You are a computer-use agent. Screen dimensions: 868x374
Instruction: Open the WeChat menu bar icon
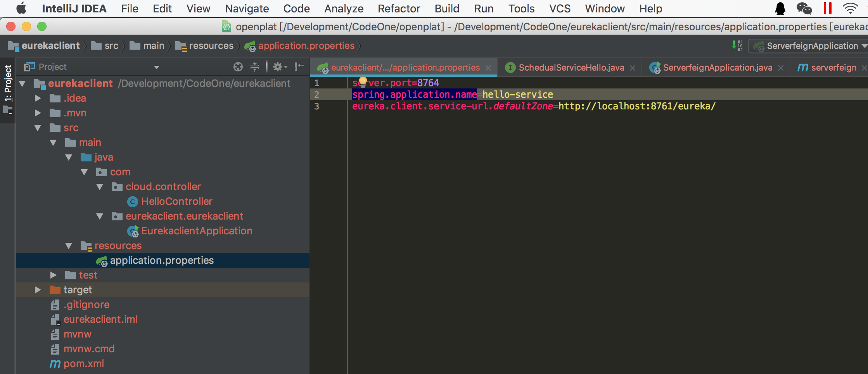(804, 9)
